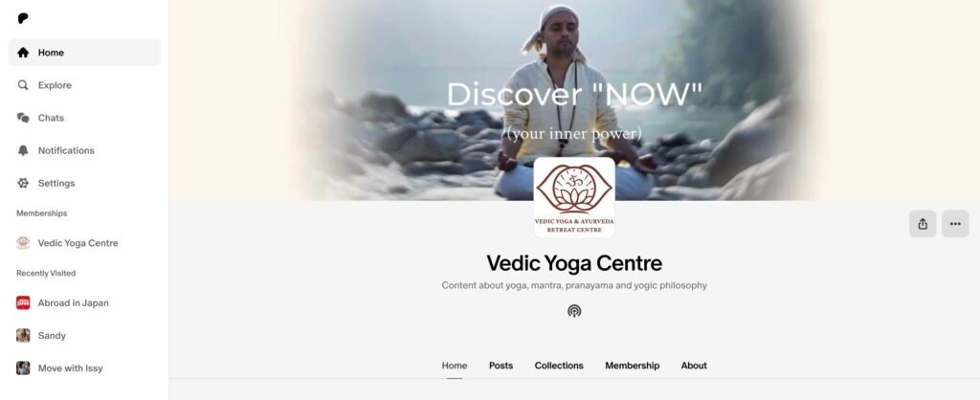Switch to the Posts tab

coord(501,366)
